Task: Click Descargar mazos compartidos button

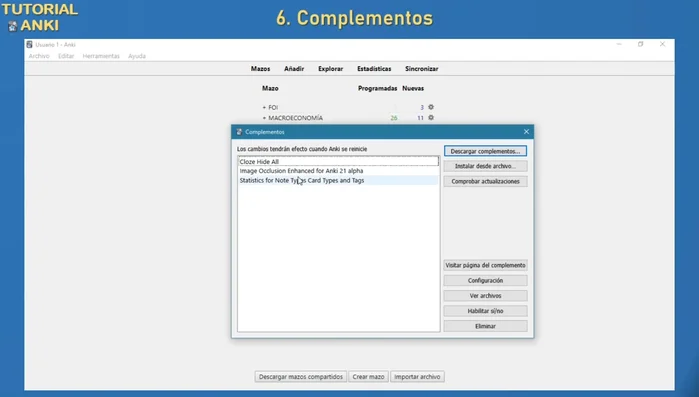Action: (x=301, y=377)
